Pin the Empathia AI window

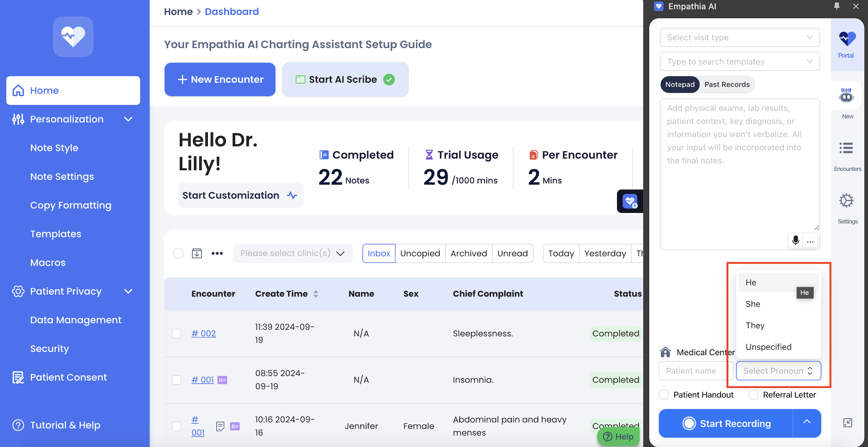[x=837, y=6]
